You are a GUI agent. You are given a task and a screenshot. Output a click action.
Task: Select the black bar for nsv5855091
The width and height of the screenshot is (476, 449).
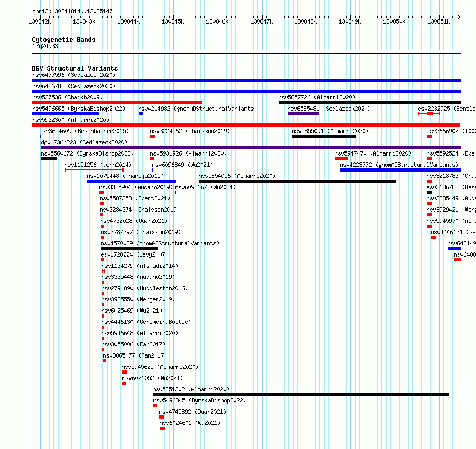324,136
